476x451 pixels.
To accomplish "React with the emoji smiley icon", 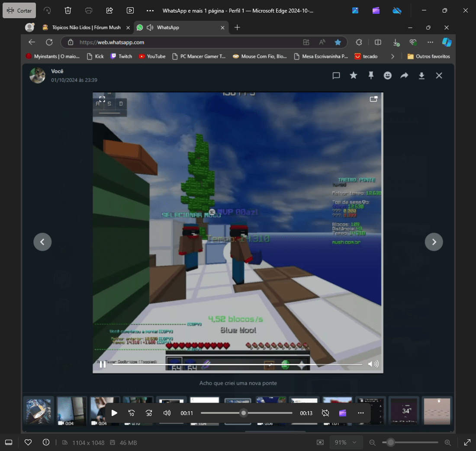I will [388, 76].
